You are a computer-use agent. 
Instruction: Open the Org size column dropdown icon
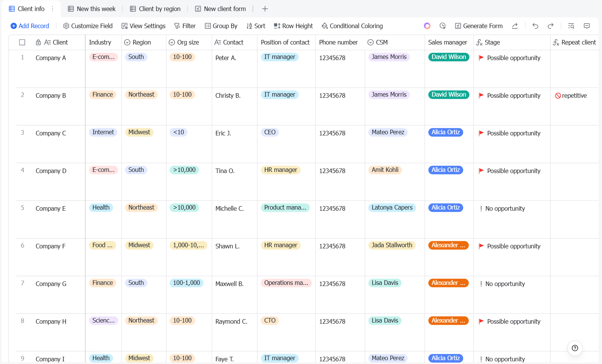click(x=172, y=42)
